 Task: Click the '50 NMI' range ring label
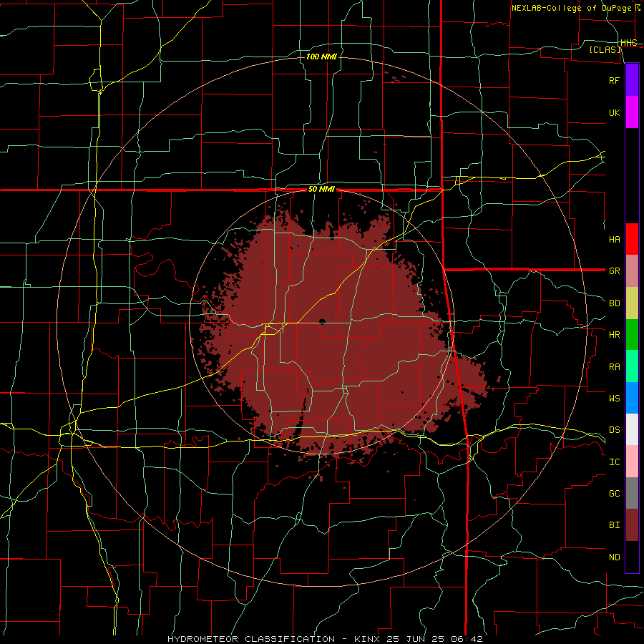click(321, 190)
